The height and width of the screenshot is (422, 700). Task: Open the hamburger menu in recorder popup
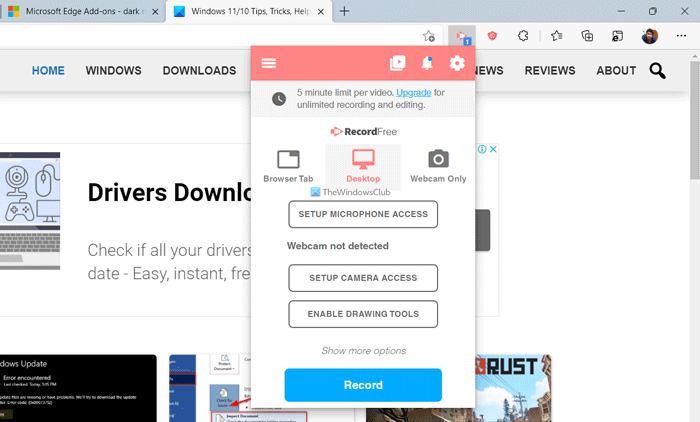tap(269, 63)
